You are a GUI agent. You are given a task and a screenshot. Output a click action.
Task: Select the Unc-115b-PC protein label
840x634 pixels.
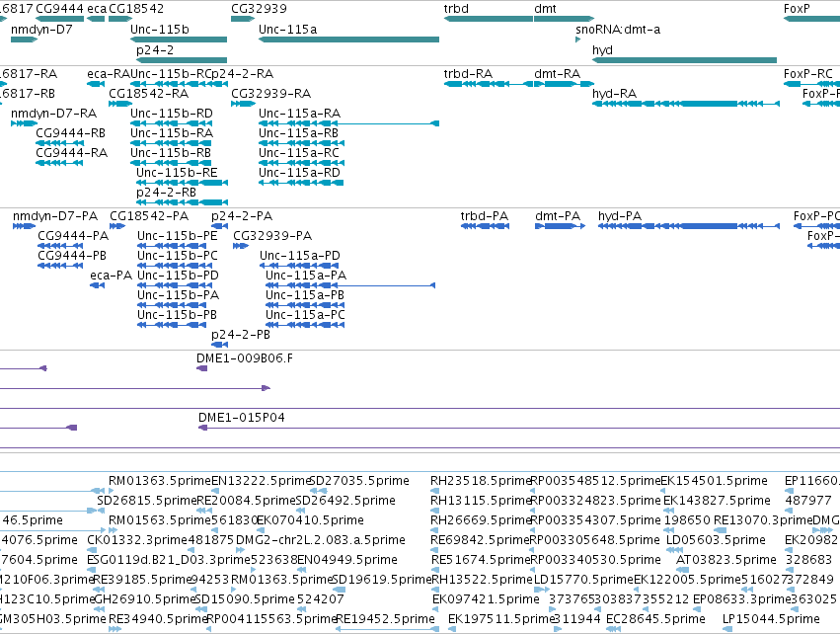click(x=178, y=256)
